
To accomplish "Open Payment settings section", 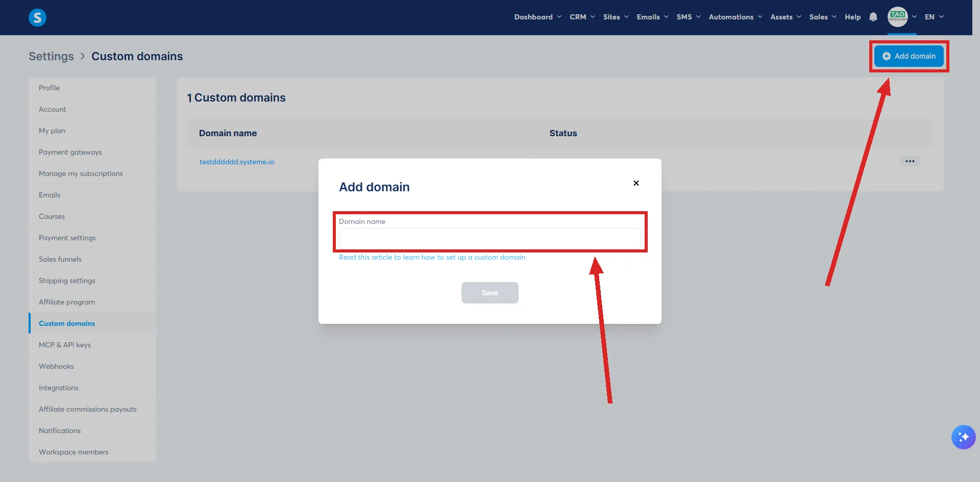I will point(92,238).
